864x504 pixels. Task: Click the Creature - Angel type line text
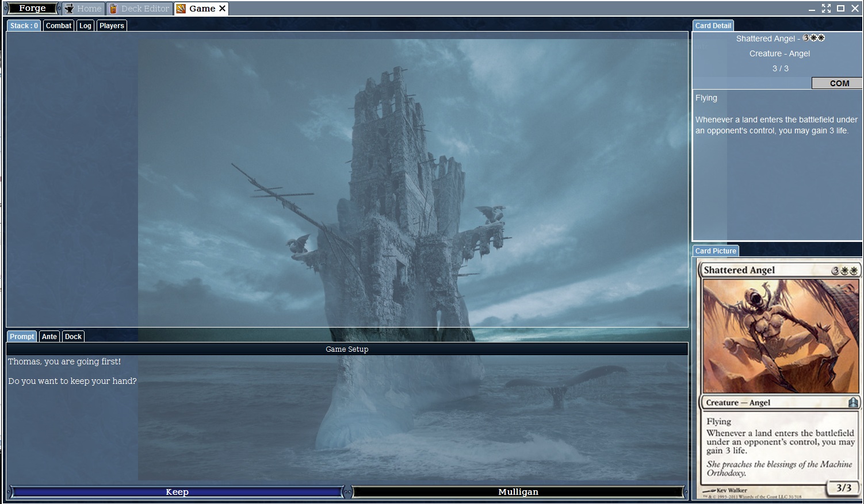click(x=779, y=53)
